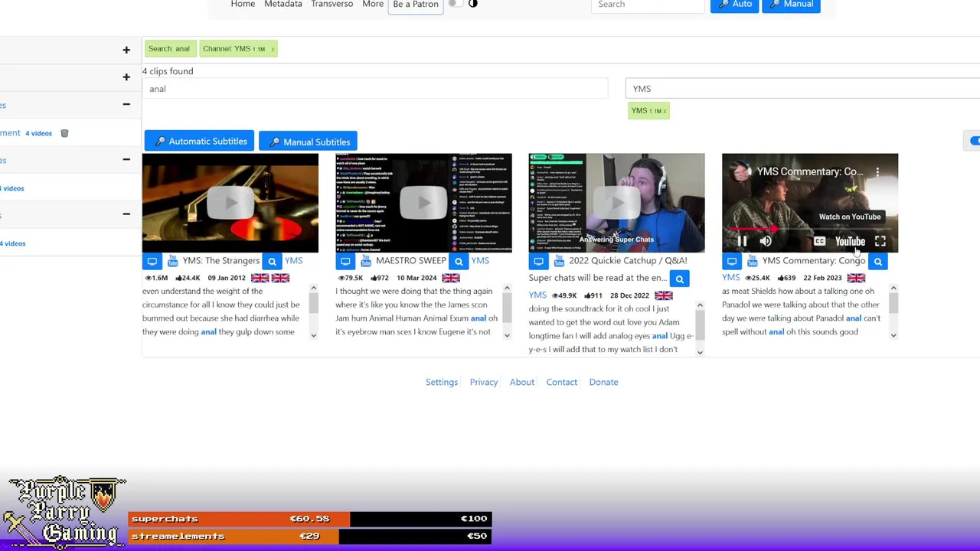Play 2022 Quickie Catchup thumbnail
This screenshot has height=551, width=980.
pyautogui.click(x=616, y=203)
